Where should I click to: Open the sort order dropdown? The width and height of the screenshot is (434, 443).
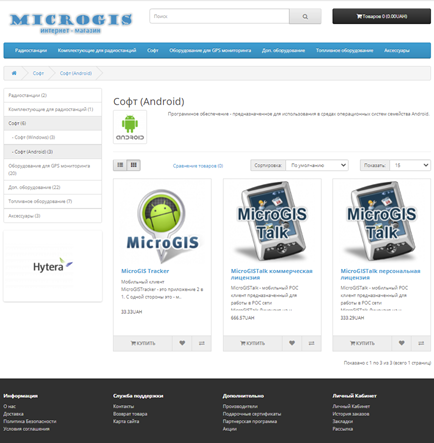317,165
